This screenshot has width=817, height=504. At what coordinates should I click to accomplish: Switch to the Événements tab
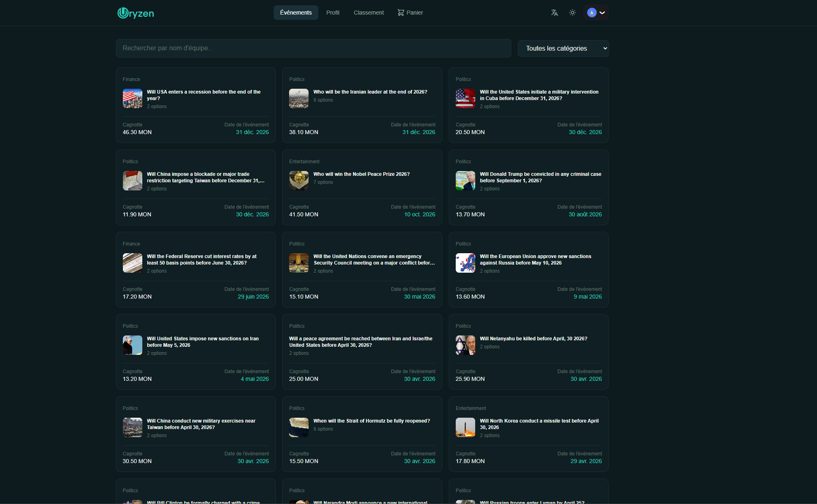click(x=296, y=13)
